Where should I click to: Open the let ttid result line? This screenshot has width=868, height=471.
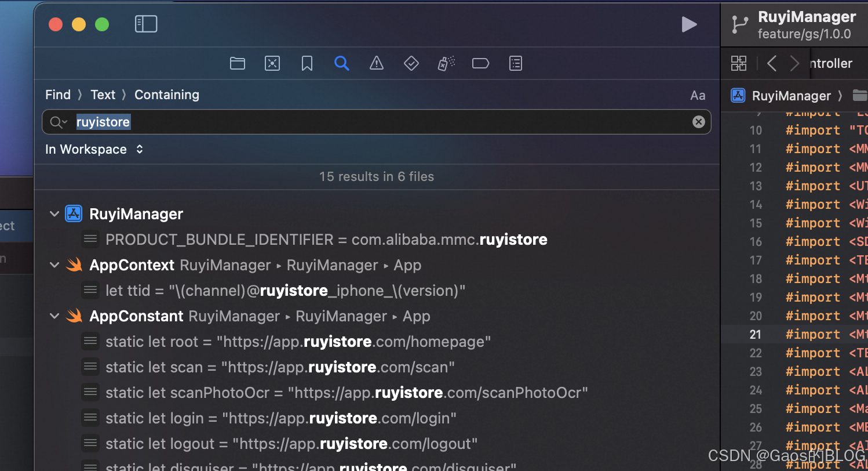286,291
